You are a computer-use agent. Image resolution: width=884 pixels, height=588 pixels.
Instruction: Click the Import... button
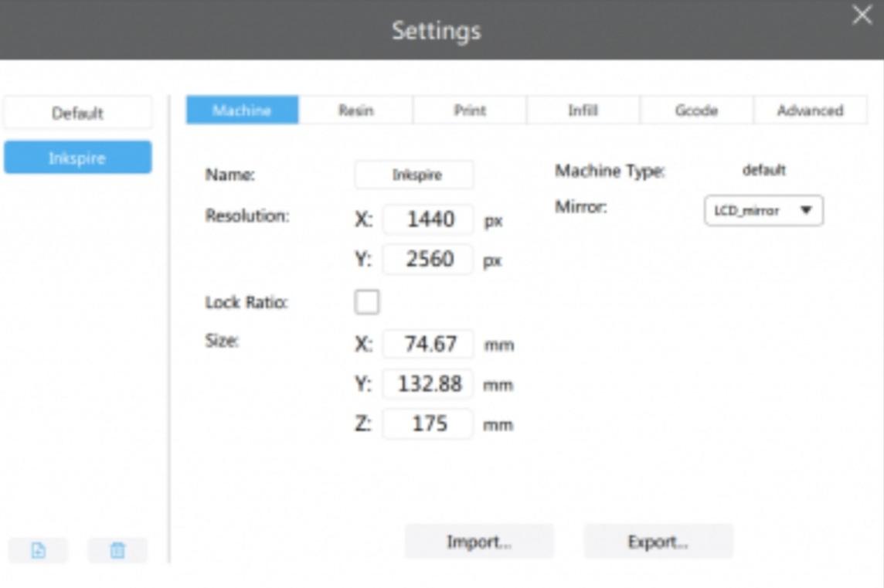tap(479, 542)
